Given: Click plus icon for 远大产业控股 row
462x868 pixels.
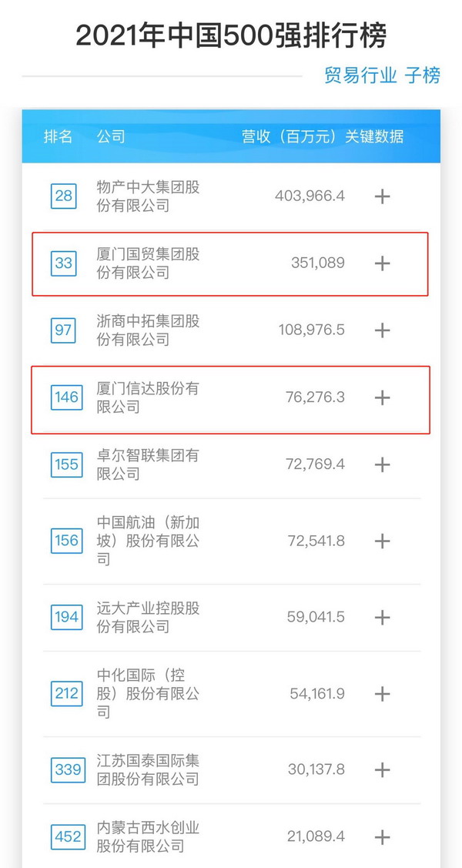Looking at the screenshot, I should click(382, 617).
